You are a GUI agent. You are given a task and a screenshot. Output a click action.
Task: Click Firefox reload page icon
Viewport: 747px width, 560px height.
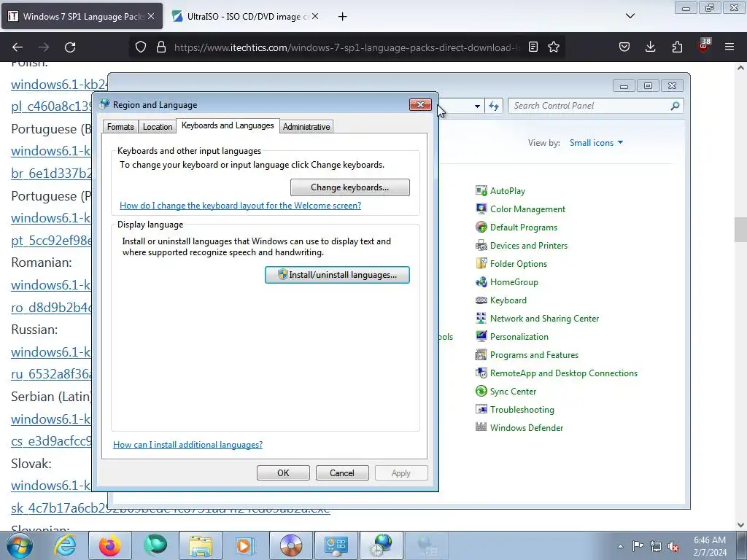(70, 47)
